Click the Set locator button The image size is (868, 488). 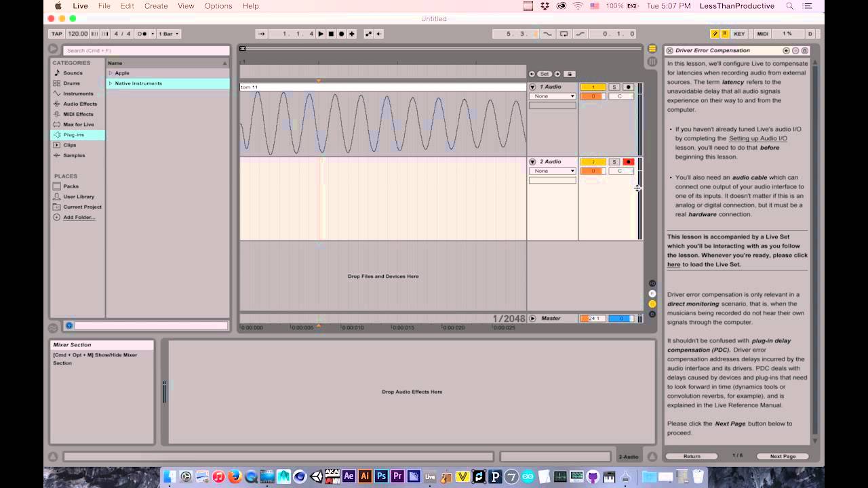(545, 74)
